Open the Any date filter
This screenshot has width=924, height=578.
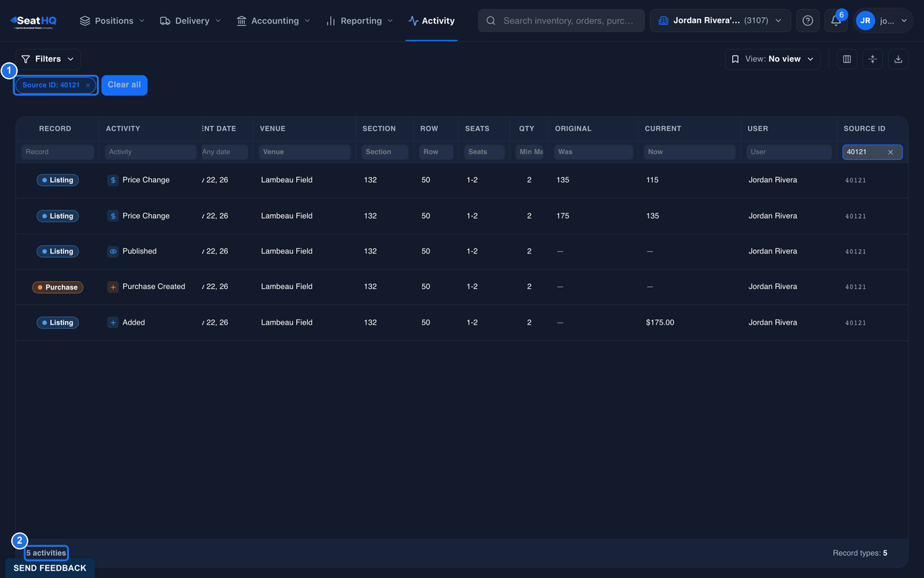click(x=224, y=152)
